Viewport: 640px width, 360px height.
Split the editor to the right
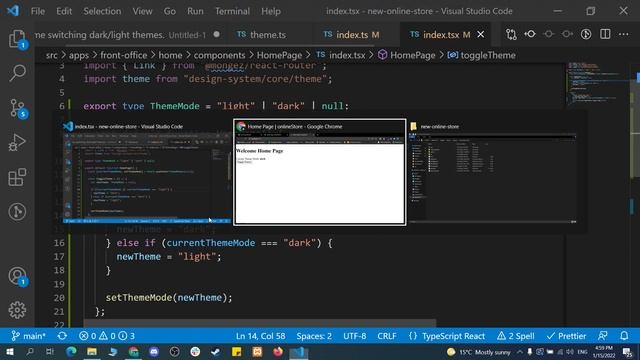click(x=605, y=35)
